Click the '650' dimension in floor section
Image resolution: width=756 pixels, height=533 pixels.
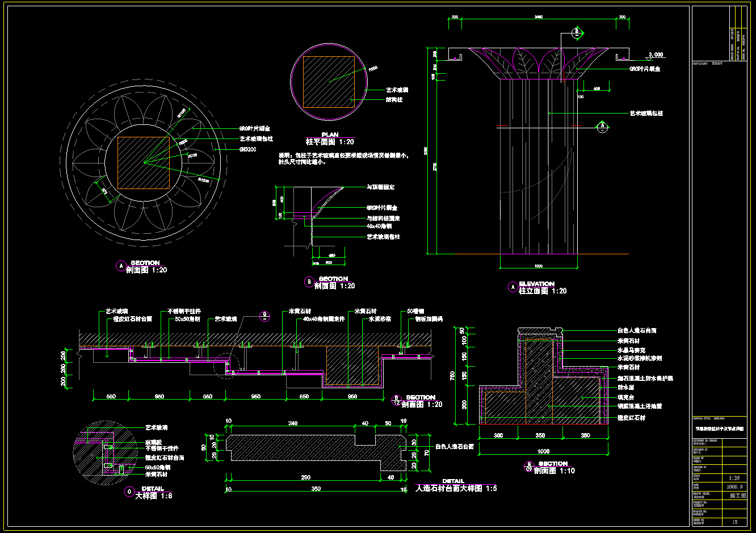click(x=304, y=396)
